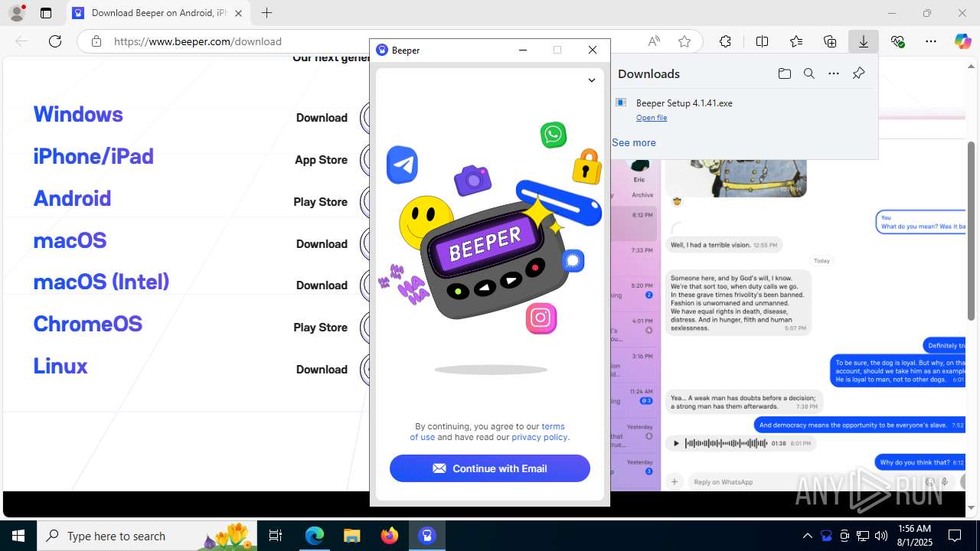This screenshot has height=551, width=980.
Task: Click See more in Downloads panel
Action: tap(634, 142)
